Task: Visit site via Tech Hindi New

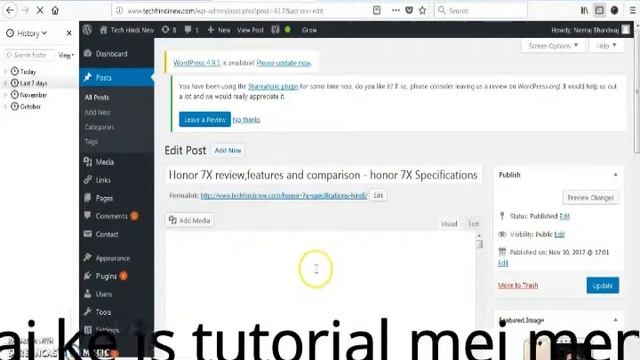Action: coord(127,30)
